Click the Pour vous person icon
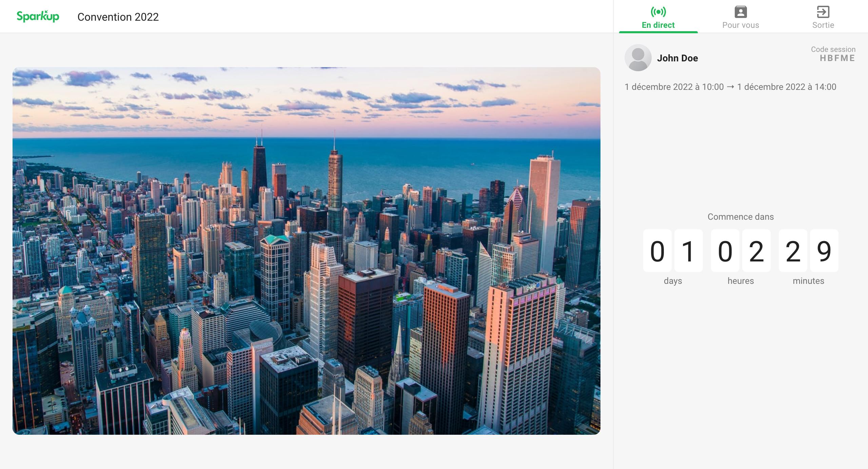The image size is (868, 469). [741, 12]
